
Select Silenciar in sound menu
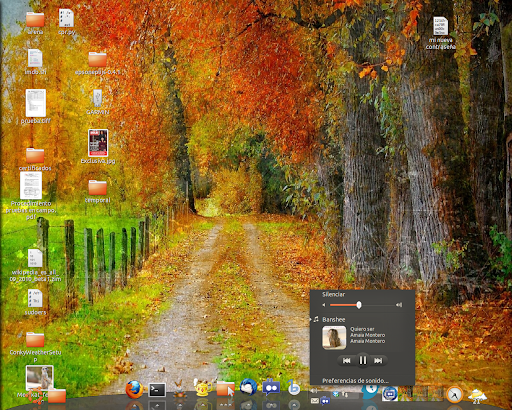coord(333,294)
